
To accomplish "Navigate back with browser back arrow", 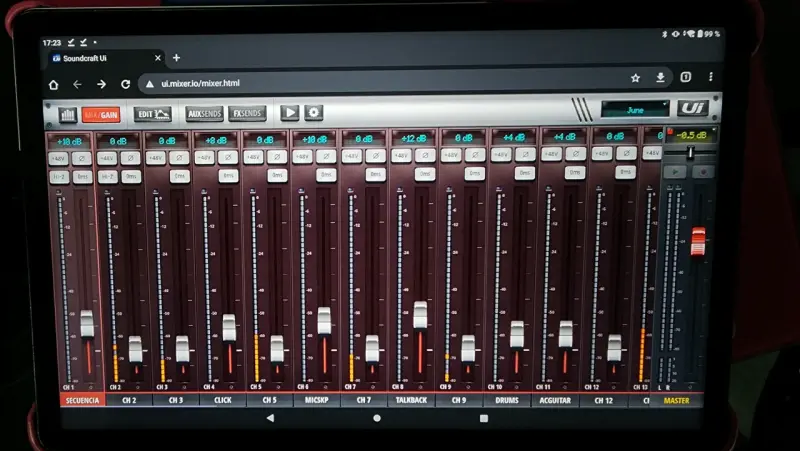I will [x=77, y=84].
